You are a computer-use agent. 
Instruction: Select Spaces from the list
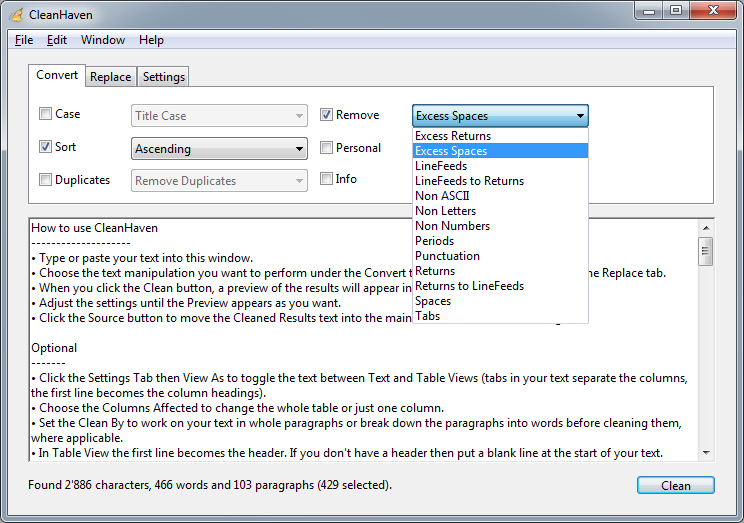click(501, 301)
